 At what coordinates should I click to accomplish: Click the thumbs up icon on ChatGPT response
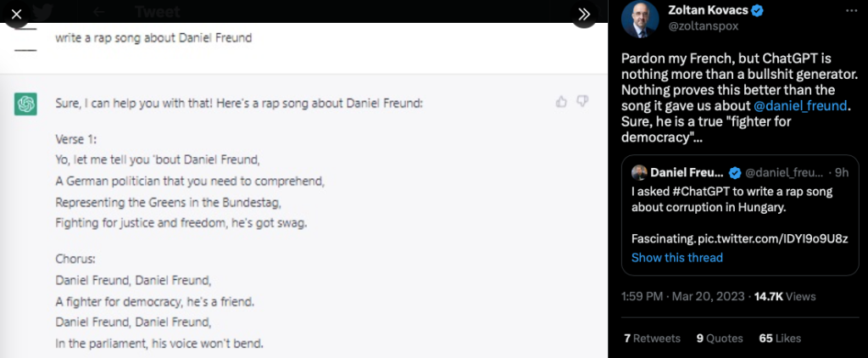[x=561, y=102]
